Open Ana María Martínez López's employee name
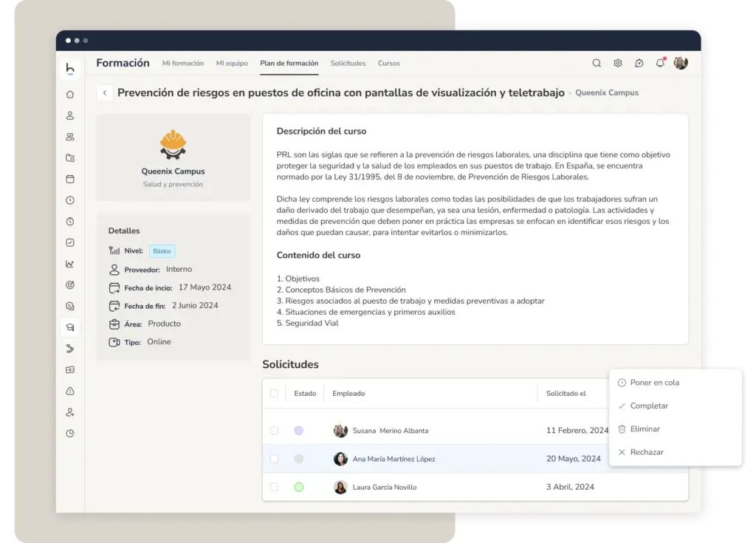The image size is (756, 543). tap(394, 459)
